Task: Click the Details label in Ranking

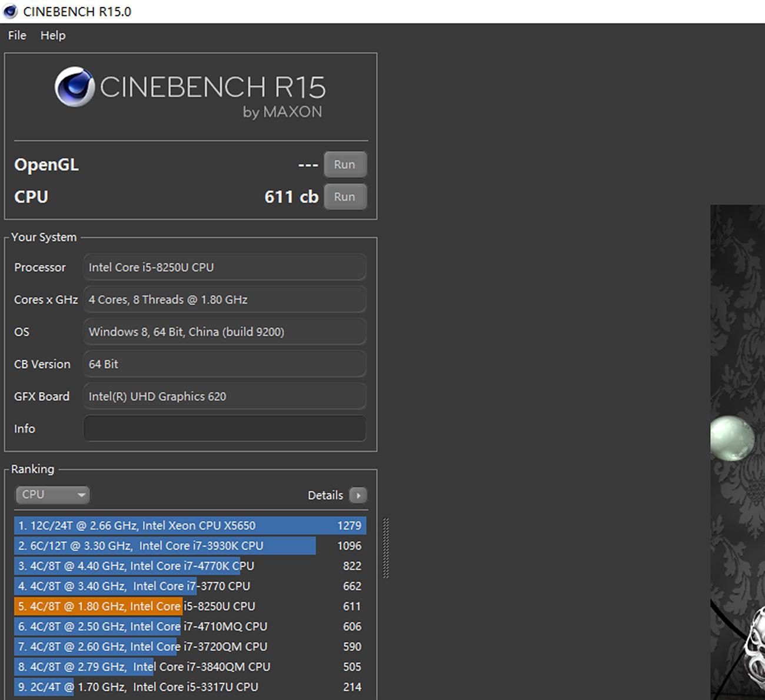Action: 325,495
